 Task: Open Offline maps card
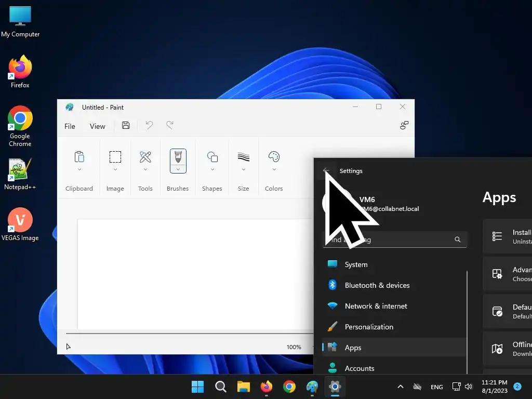[507, 349]
